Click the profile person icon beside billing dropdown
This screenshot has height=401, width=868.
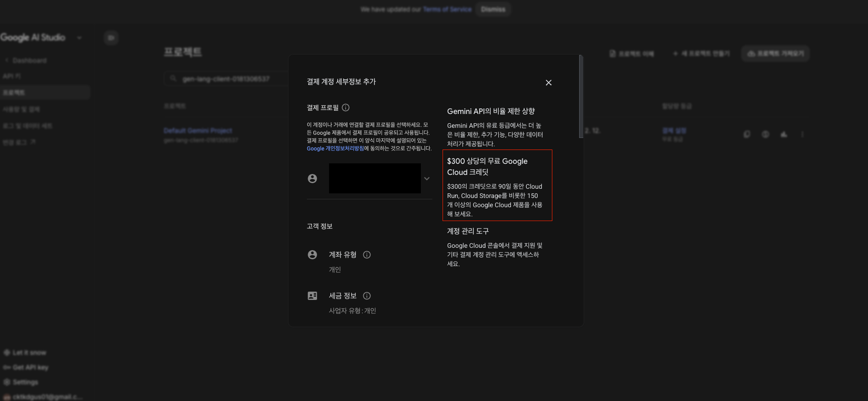pyautogui.click(x=312, y=179)
